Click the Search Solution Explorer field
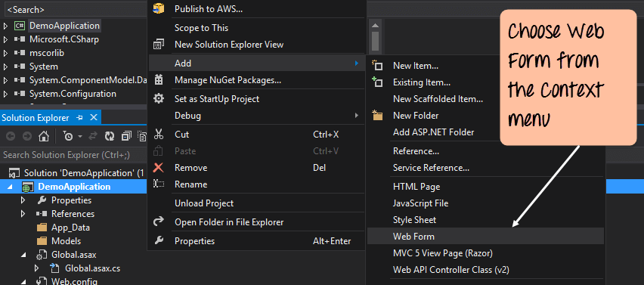The width and height of the screenshot is (644, 285). pyautogui.click(x=73, y=155)
